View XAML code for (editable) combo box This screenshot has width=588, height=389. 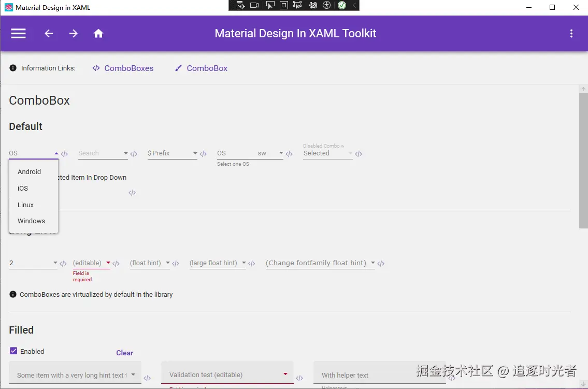tap(116, 264)
